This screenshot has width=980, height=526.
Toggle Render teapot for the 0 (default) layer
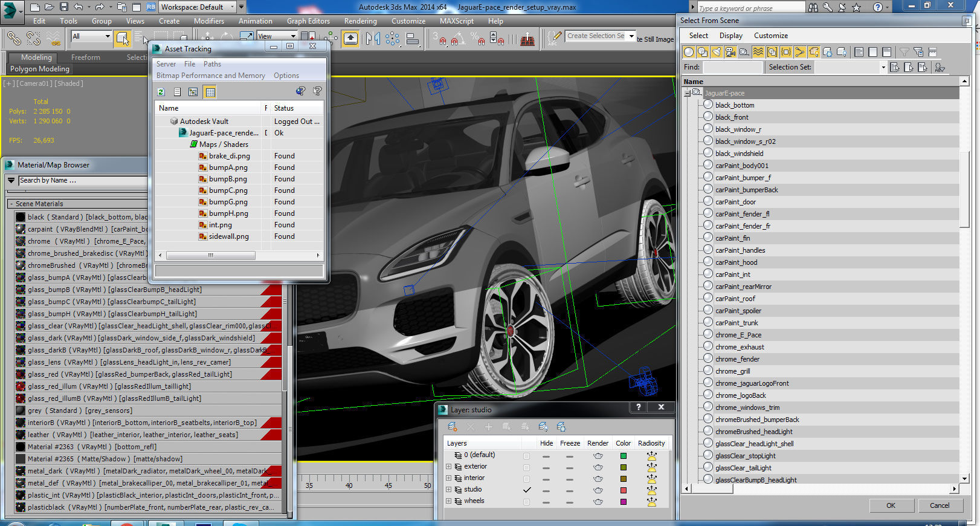[x=598, y=456]
